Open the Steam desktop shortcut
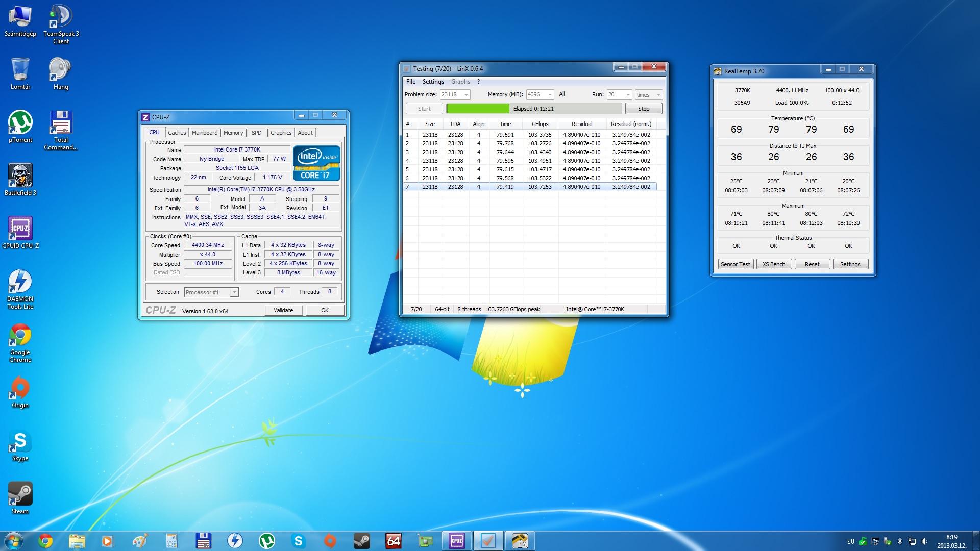980x551 pixels. [x=20, y=494]
